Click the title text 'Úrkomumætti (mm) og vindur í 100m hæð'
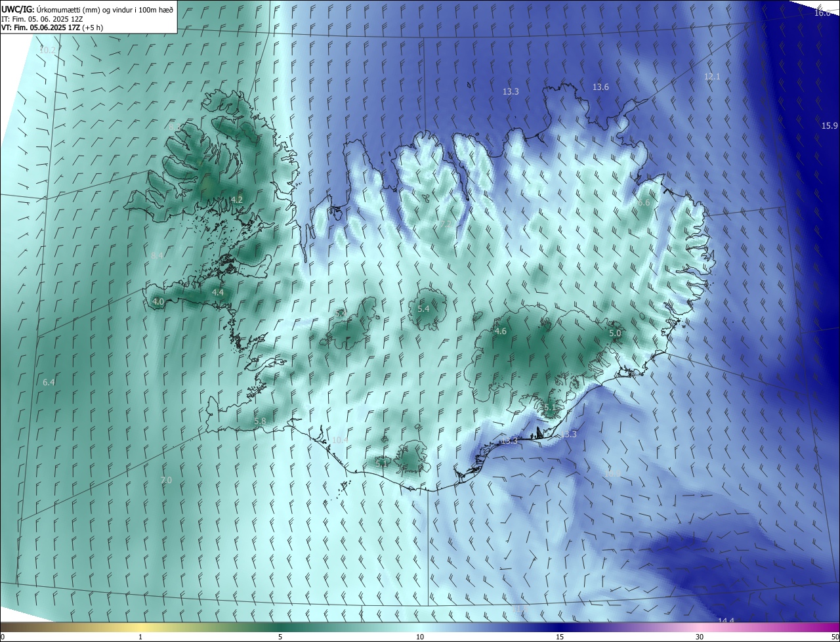The image size is (840, 642). click(x=105, y=10)
